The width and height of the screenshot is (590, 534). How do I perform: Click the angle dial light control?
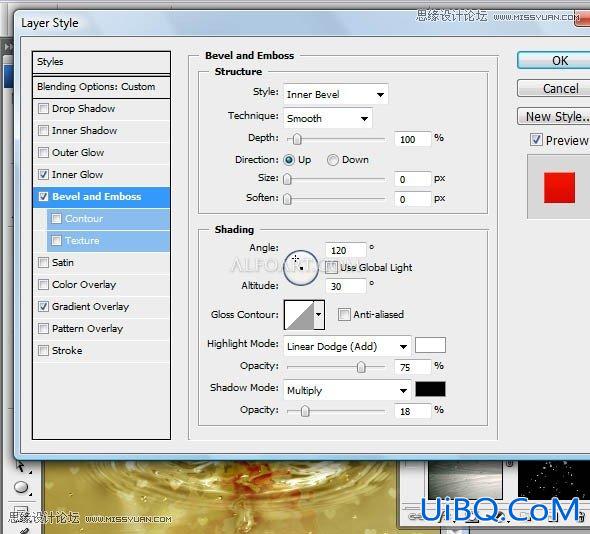point(301,268)
